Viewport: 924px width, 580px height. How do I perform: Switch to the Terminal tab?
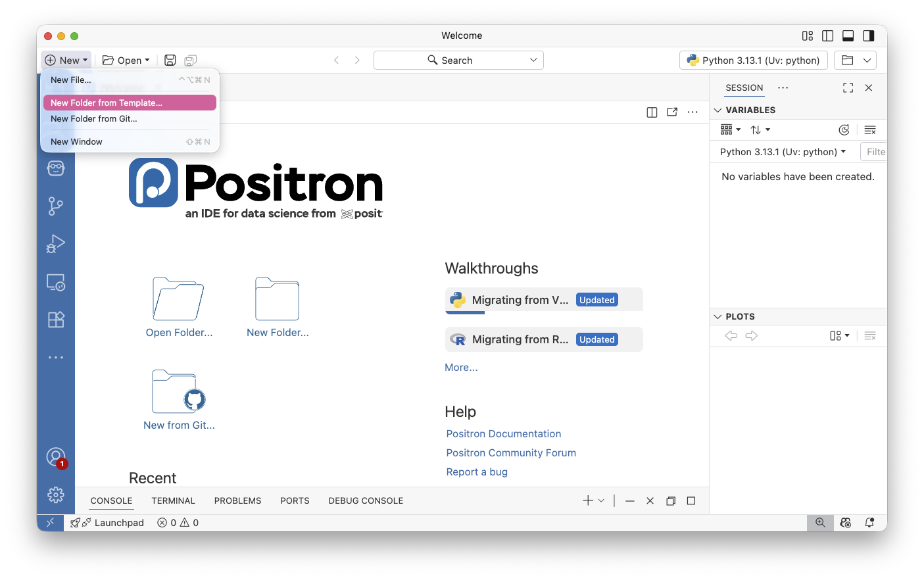[173, 501]
